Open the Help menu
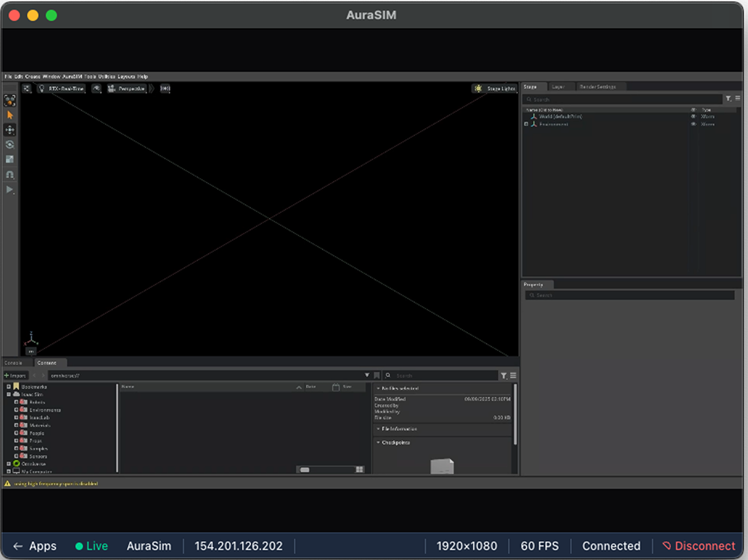 click(143, 77)
